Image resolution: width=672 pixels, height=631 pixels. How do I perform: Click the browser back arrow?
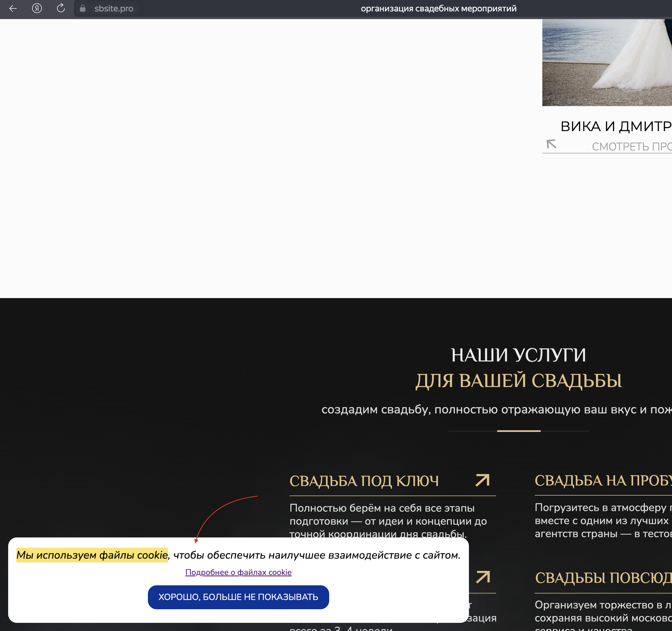13,8
